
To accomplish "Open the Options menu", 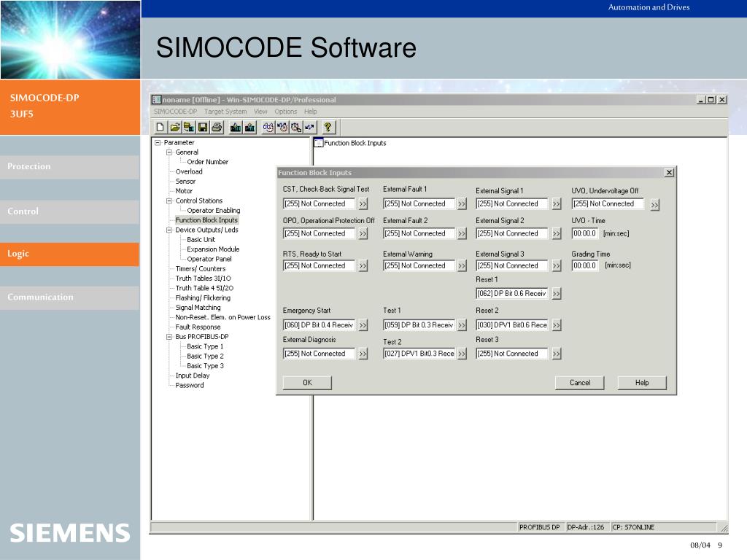I will [x=286, y=112].
